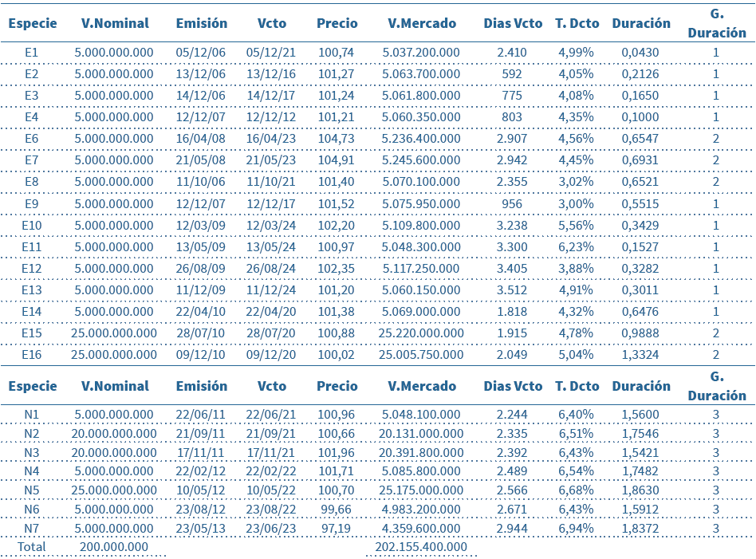Screen dimensions: 756x559
Task: Select emission date 05/12/06
Action: [x=201, y=53]
